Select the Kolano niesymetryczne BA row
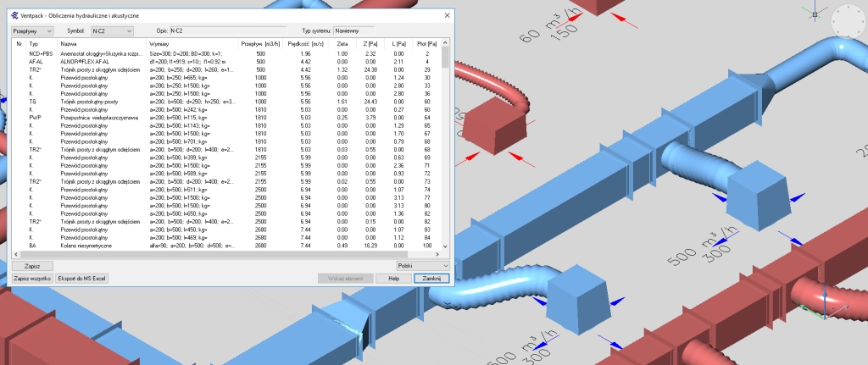The height and width of the screenshot is (365, 868). (85, 246)
